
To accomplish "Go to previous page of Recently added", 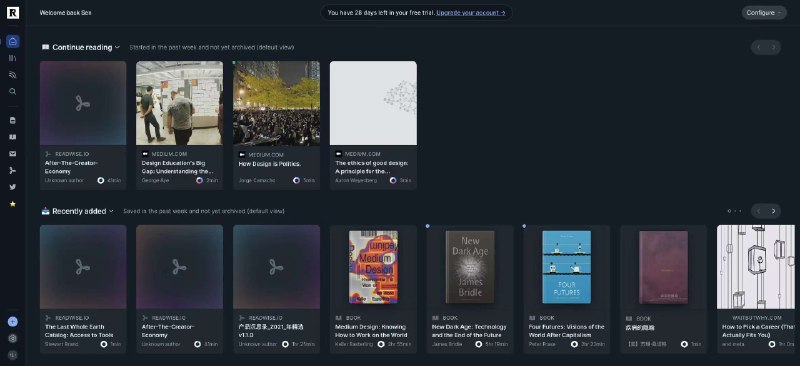I will click(758, 211).
